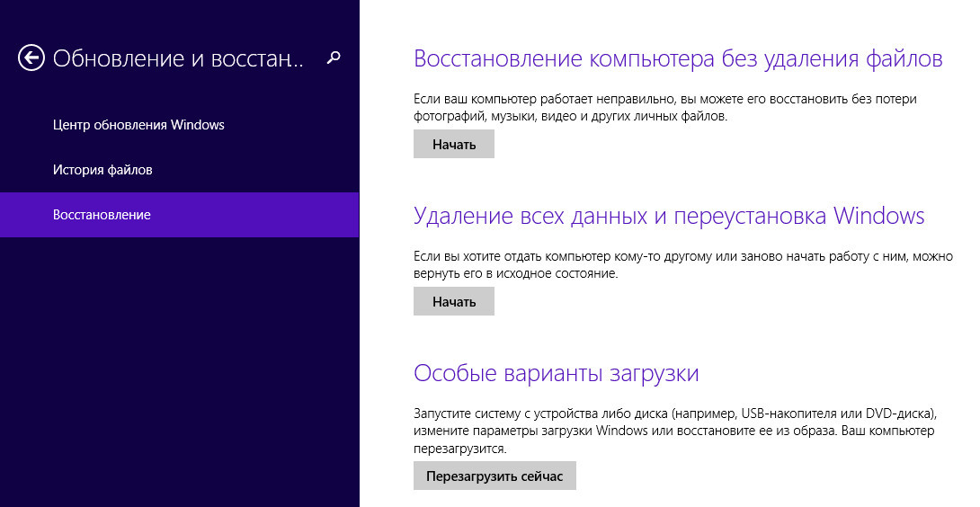980x507 pixels.
Task: Click the word DVD-диска in boot description
Action: [900, 414]
